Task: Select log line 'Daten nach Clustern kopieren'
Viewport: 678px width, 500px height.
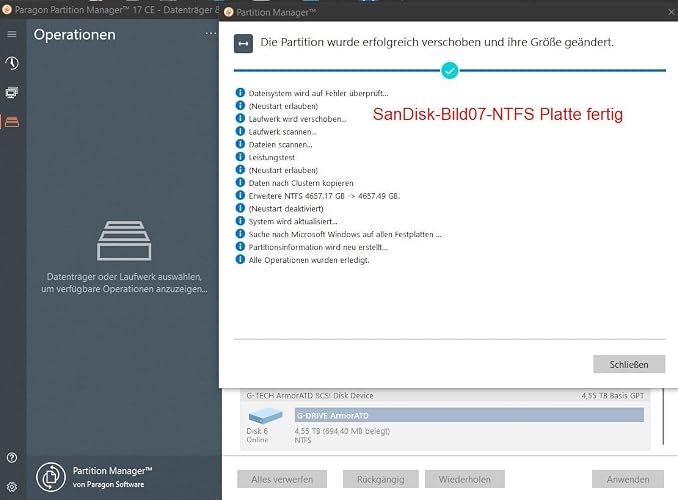Action: (x=301, y=183)
